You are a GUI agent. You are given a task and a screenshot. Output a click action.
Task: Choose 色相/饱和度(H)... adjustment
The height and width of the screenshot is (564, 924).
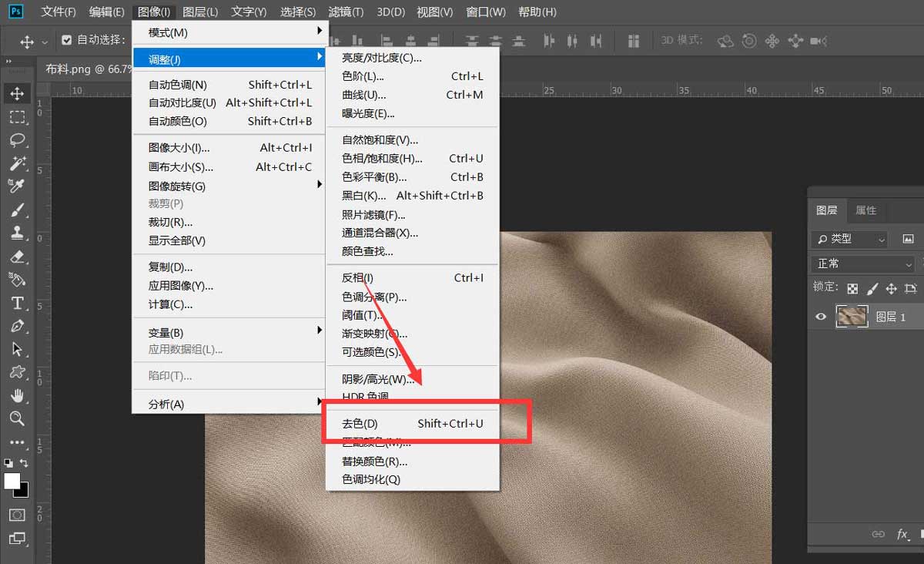click(413, 158)
